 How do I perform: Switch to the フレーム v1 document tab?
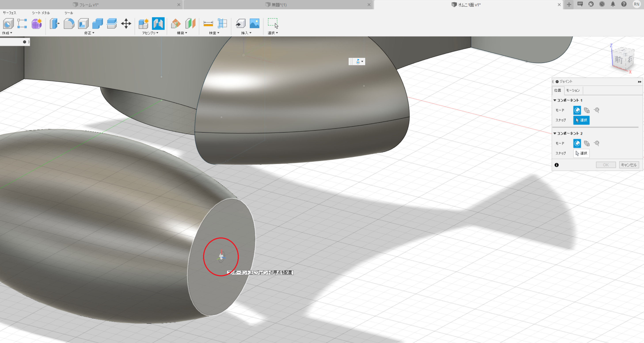[x=89, y=5]
